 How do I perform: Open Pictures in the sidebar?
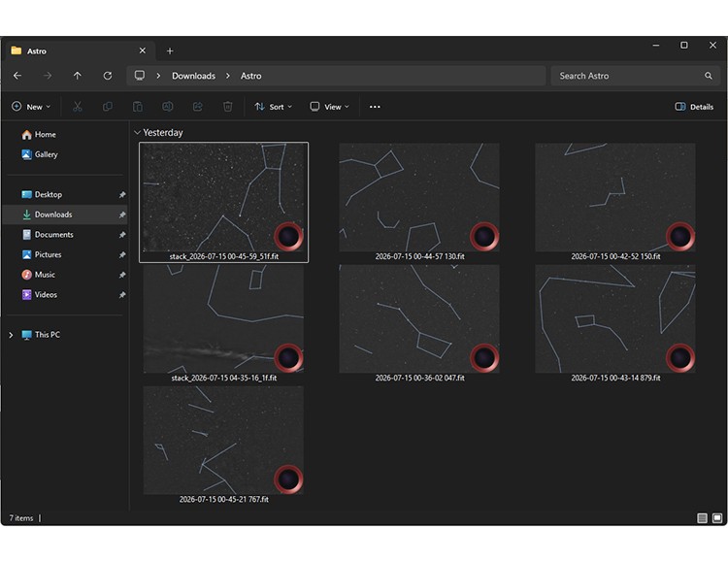[65, 254]
